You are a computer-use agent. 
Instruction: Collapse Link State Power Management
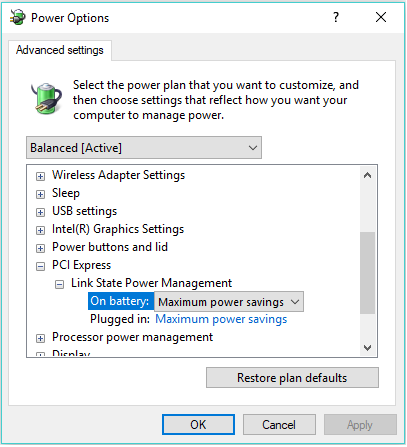59,284
